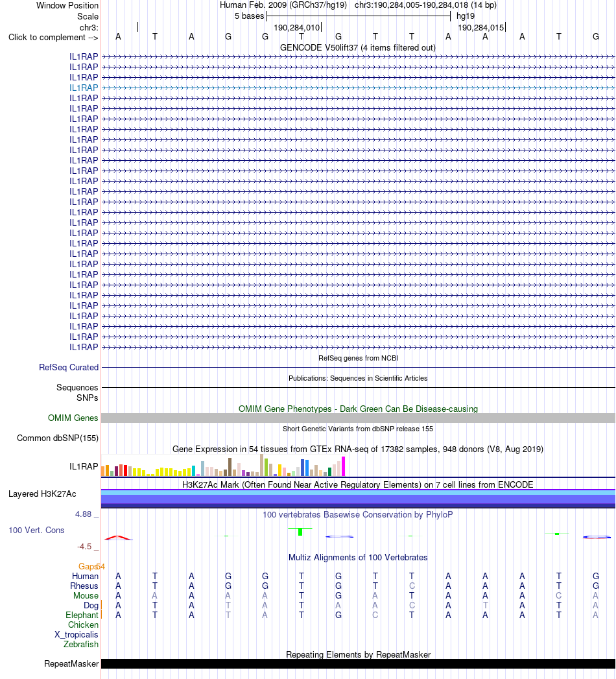Click the gray OMIM Genes item bar
The image size is (616, 679).
click(x=358, y=418)
